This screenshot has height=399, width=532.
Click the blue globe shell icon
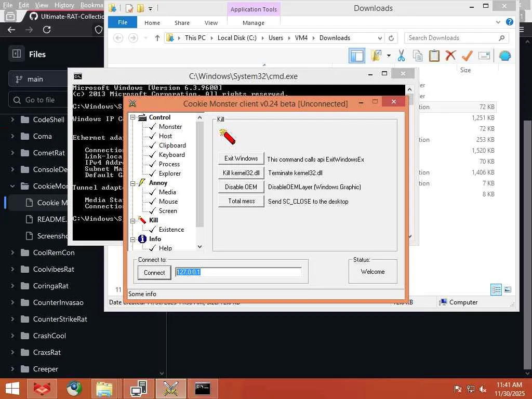pyautogui.click(x=505, y=56)
